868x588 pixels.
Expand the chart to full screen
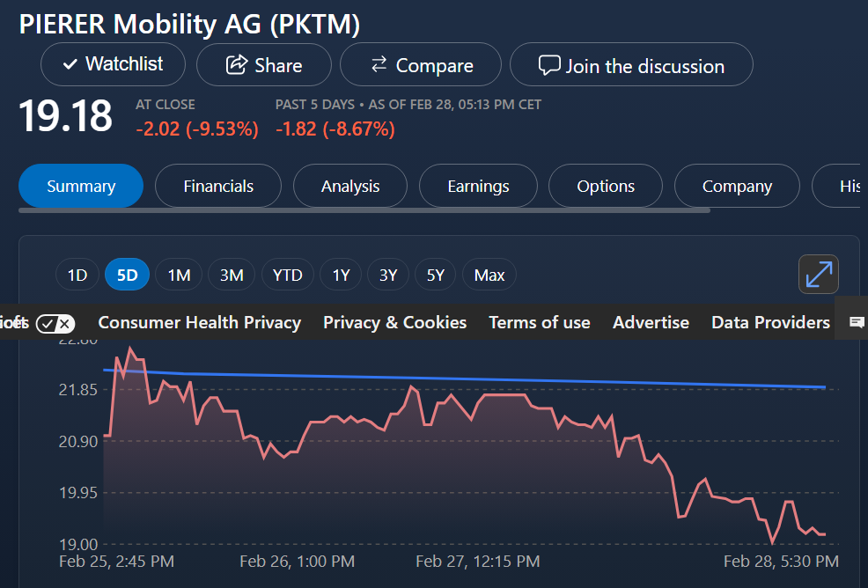coord(819,275)
